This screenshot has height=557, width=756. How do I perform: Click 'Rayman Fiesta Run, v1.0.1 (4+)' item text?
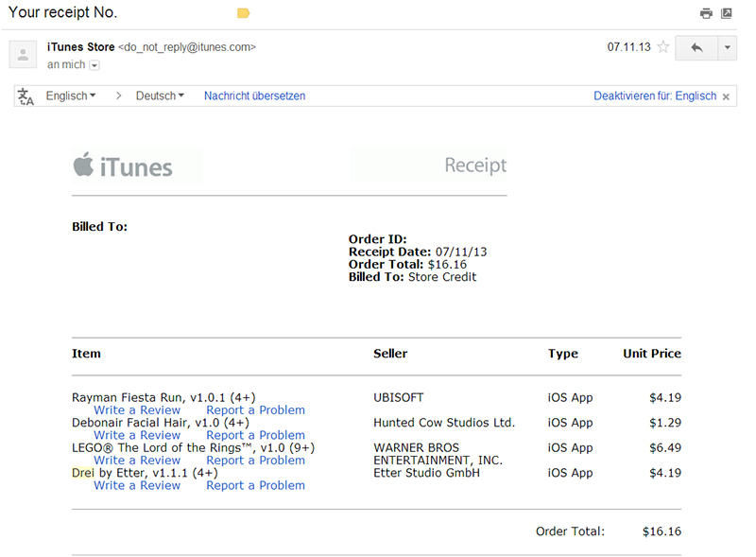tap(163, 397)
